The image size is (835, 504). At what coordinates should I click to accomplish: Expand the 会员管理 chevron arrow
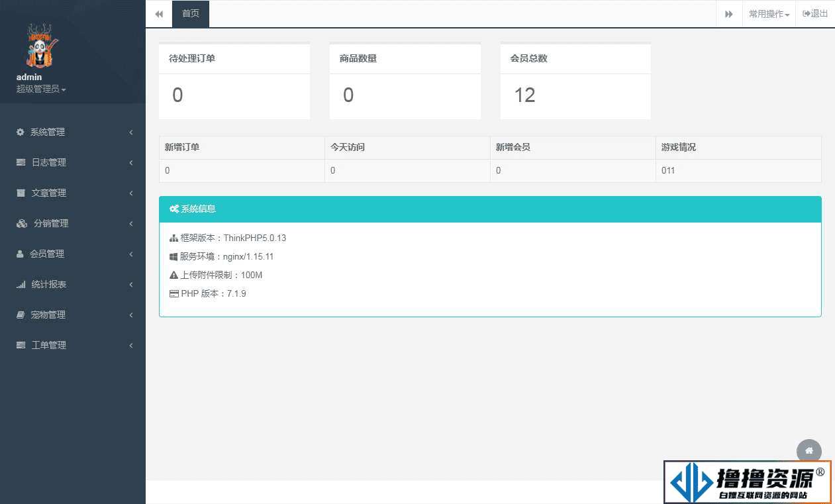[x=131, y=254]
